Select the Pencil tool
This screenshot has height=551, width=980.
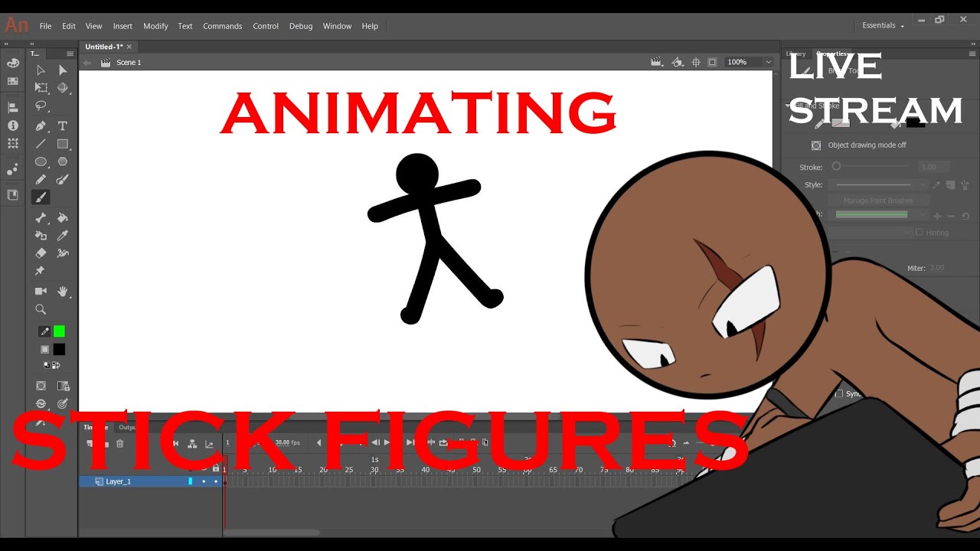coord(41,180)
